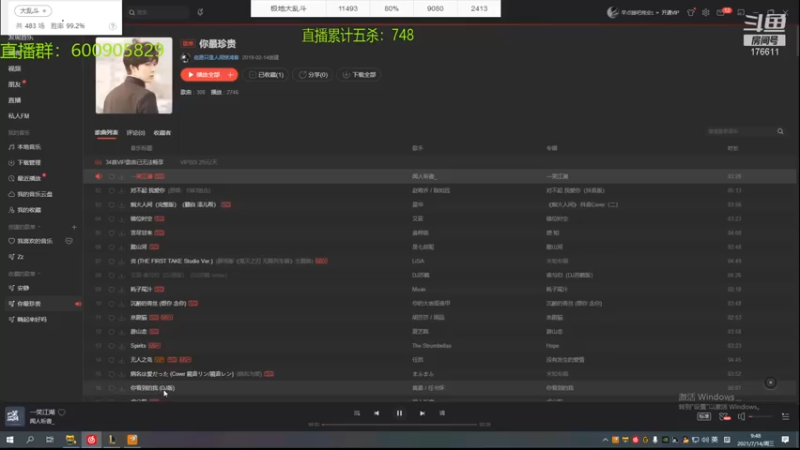Image resolution: width=800 pixels, height=450 pixels.
Task: Open the 大乱斗 dropdown in overlay panel
Action: 33,11
